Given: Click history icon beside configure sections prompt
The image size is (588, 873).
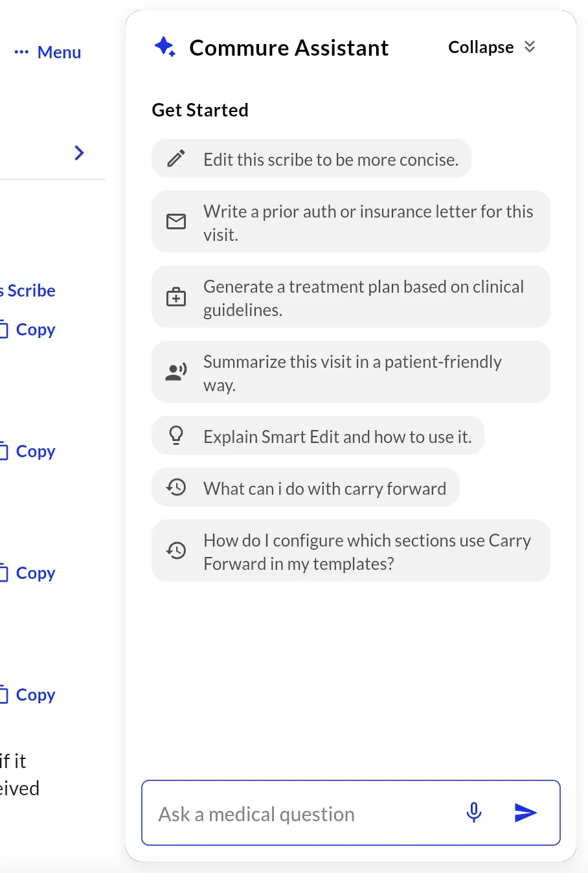Looking at the screenshot, I should 176,550.
